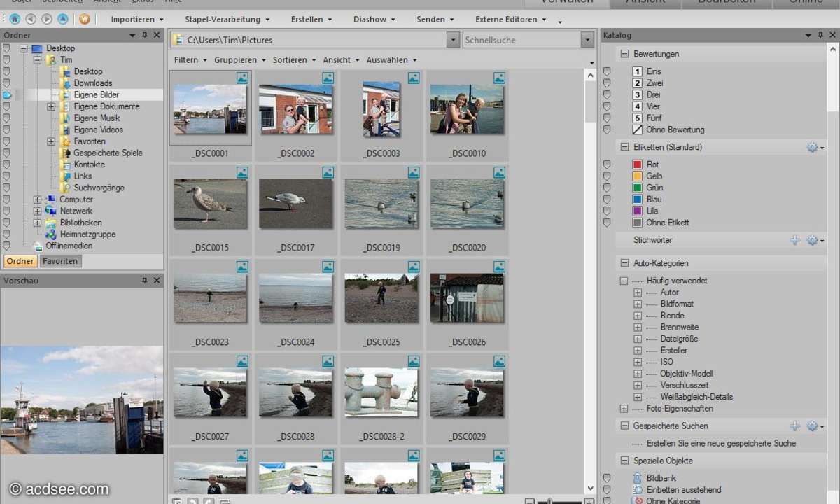
Task: Select the Eigene Videos folder
Action: tap(98, 129)
